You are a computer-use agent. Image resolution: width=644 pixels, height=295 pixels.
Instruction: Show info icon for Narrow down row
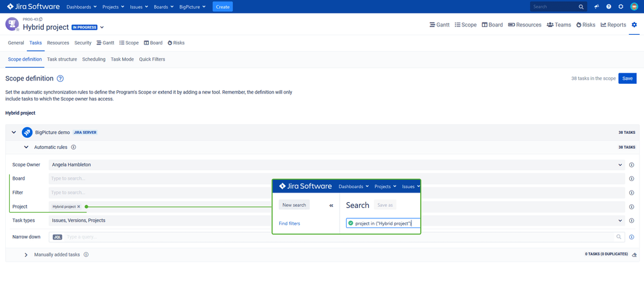(632, 237)
